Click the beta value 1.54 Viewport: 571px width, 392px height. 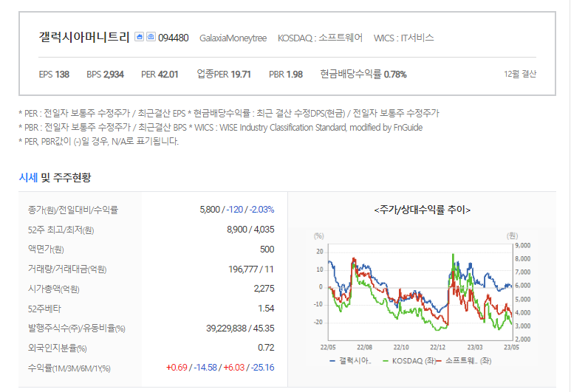(266, 309)
